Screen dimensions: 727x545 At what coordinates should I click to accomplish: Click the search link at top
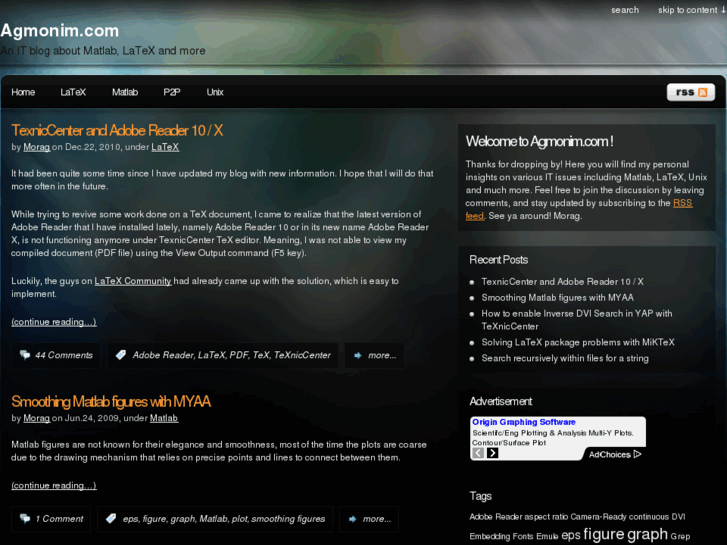(625, 10)
